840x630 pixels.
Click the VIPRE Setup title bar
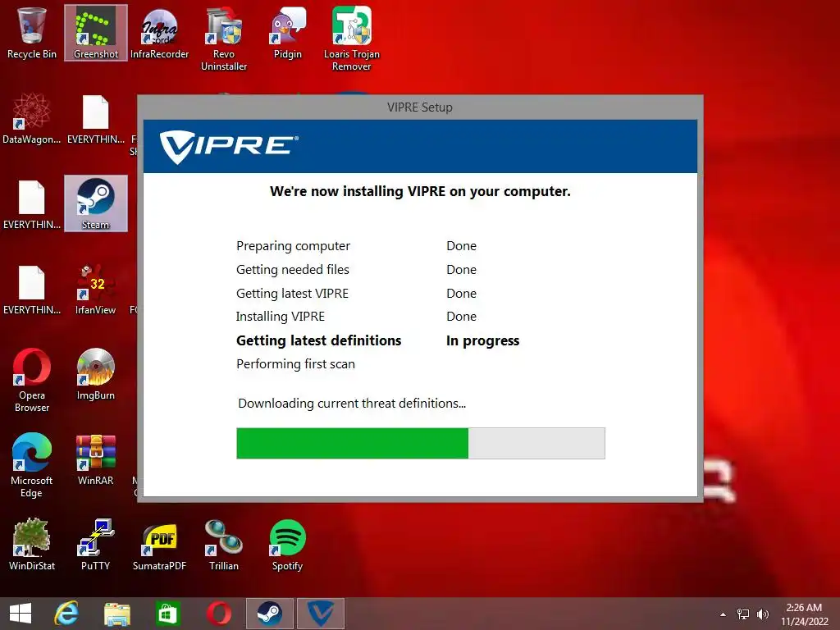click(420, 107)
